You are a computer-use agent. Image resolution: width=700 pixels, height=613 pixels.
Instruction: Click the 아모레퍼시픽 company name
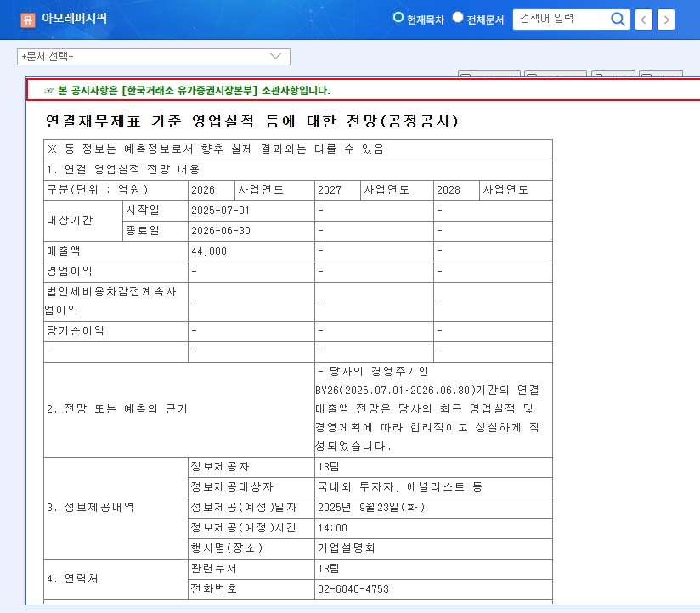click(x=74, y=19)
